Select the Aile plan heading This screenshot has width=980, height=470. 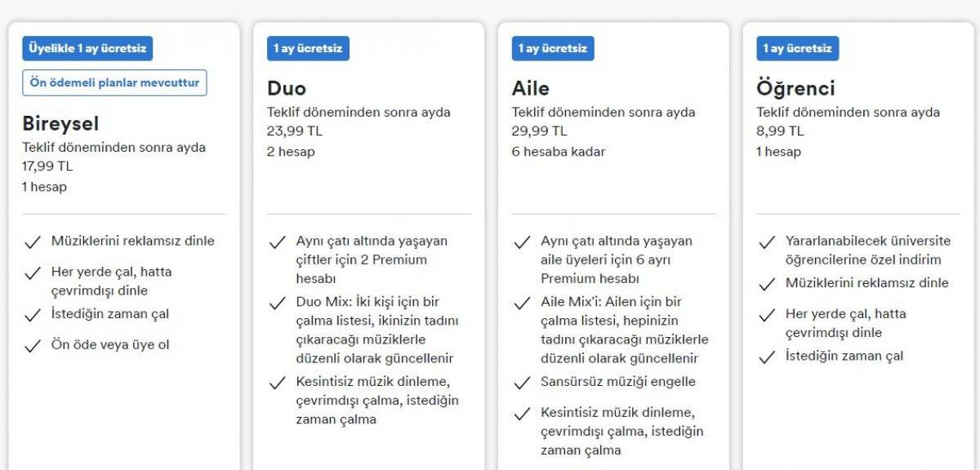coord(531,88)
